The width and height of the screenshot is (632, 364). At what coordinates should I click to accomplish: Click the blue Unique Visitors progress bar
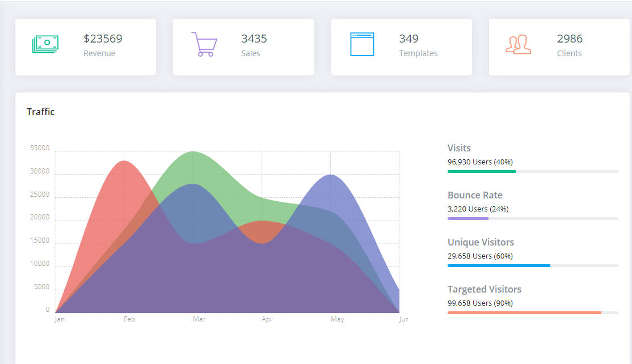499,265
